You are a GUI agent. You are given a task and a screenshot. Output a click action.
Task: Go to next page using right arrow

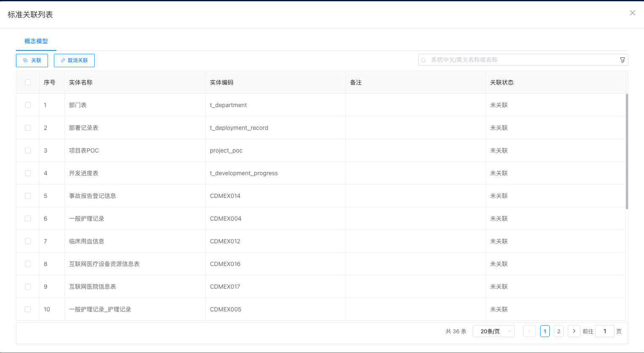pos(574,331)
